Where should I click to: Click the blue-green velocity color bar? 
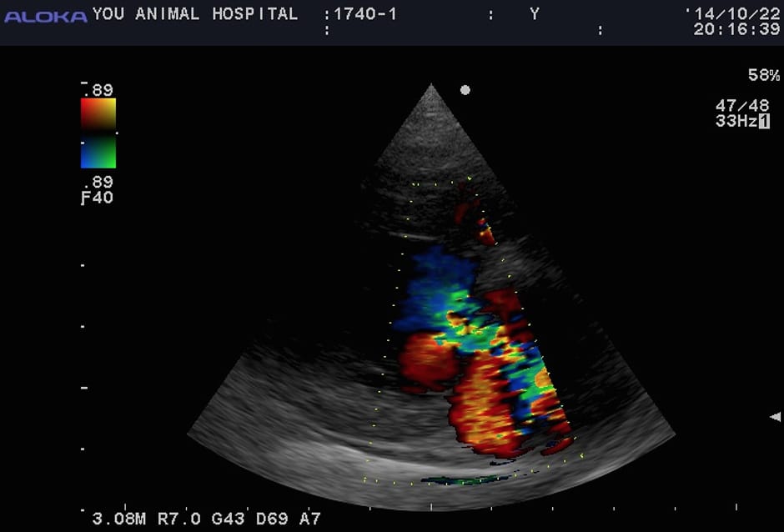pyautogui.click(x=98, y=153)
